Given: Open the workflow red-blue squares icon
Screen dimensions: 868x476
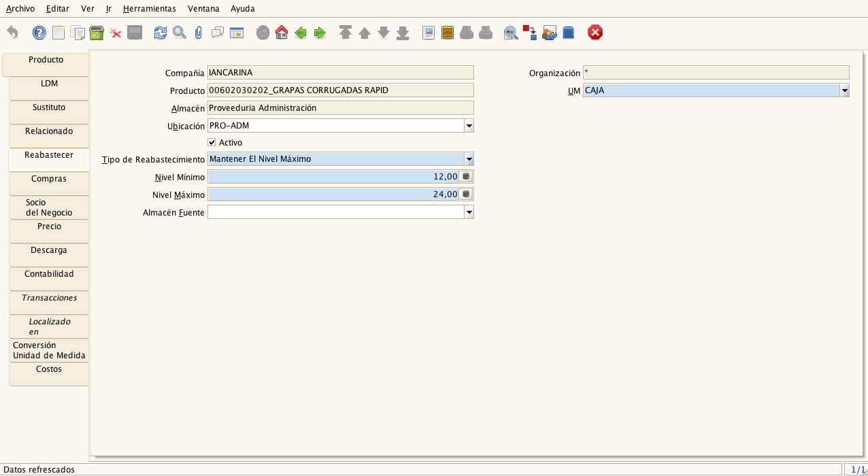Looking at the screenshot, I should click(529, 33).
